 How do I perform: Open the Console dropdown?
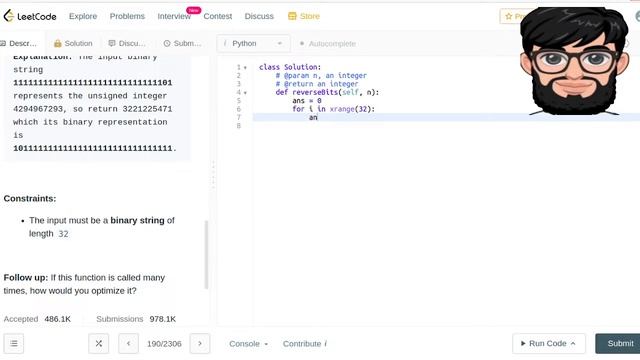[x=249, y=344]
